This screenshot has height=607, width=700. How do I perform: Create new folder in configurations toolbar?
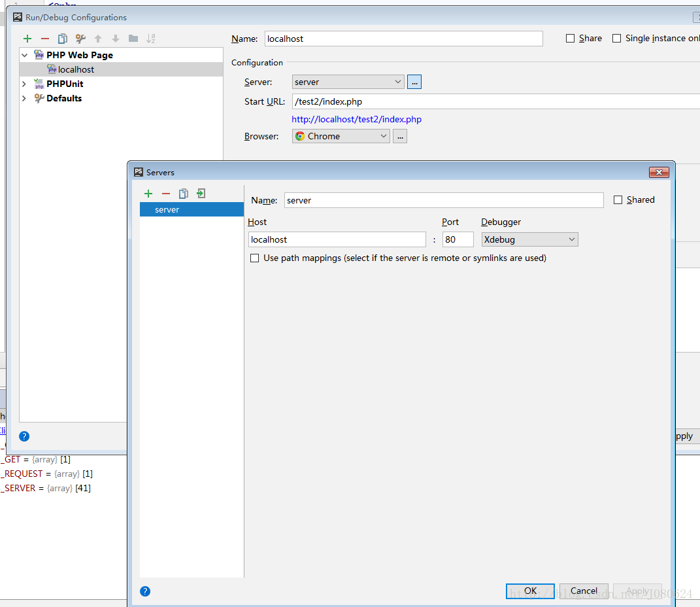click(x=133, y=39)
